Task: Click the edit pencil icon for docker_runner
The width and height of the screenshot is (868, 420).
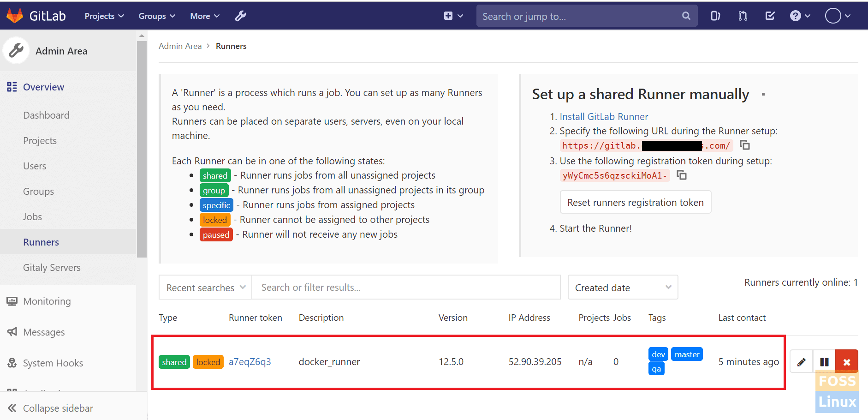Action: pos(801,362)
